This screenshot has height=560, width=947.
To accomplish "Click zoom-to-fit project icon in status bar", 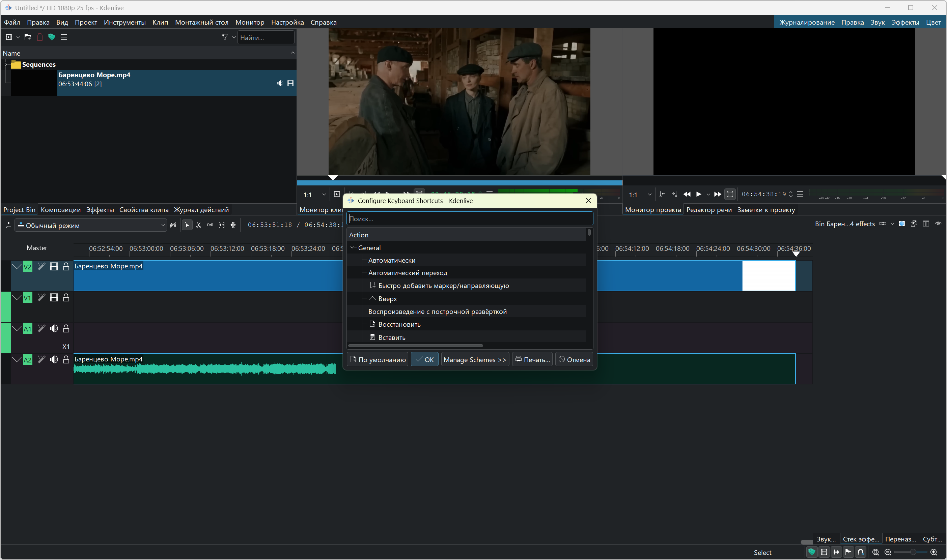I will tap(875, 552).
